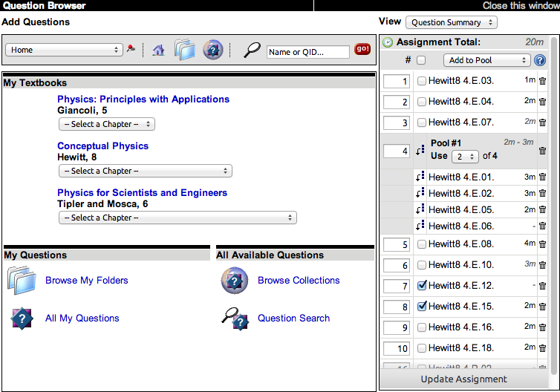Open the Home location dropdown
Screen dimensions: 560x392
[x=64, y=50]
